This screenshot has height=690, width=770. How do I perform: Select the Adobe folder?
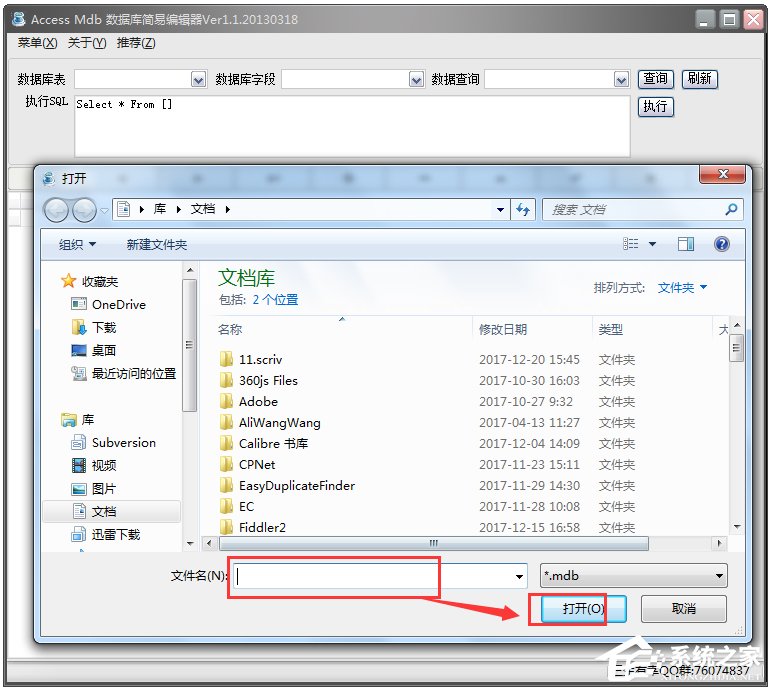pos(258,402)
